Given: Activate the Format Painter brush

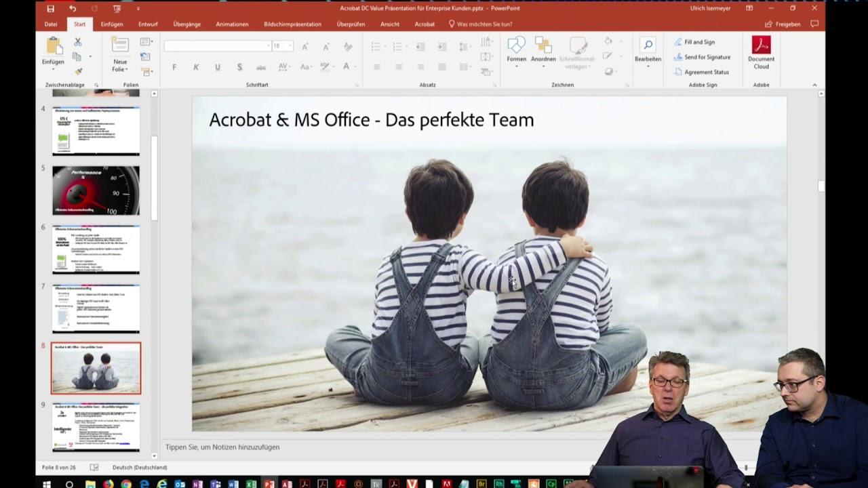Looking at the screenshot, I should (x=78, y=71).
